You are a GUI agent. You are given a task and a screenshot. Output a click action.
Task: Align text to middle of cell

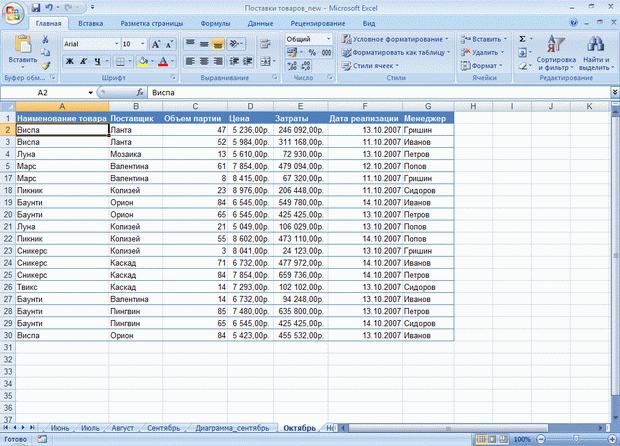(204, 43)
